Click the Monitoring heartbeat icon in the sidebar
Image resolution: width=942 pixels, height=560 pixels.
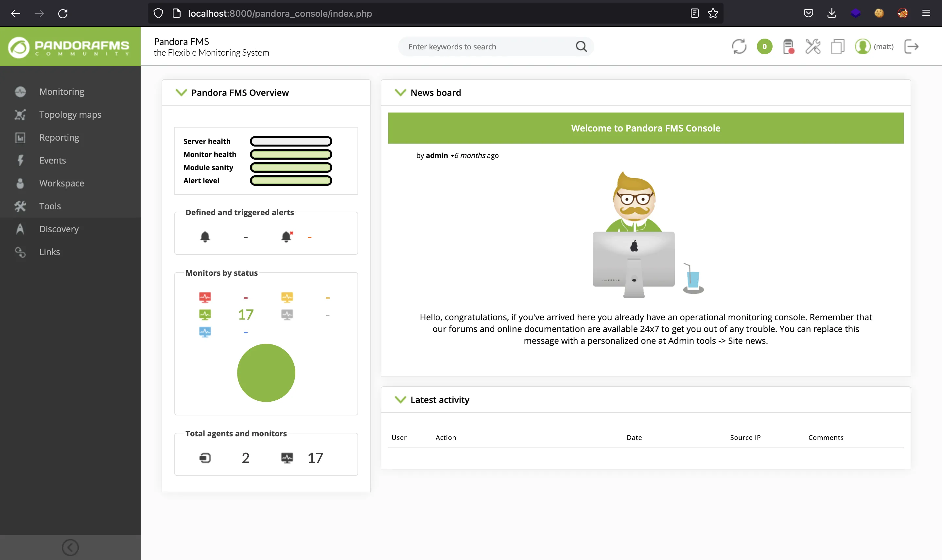click(x=20, y=92)
